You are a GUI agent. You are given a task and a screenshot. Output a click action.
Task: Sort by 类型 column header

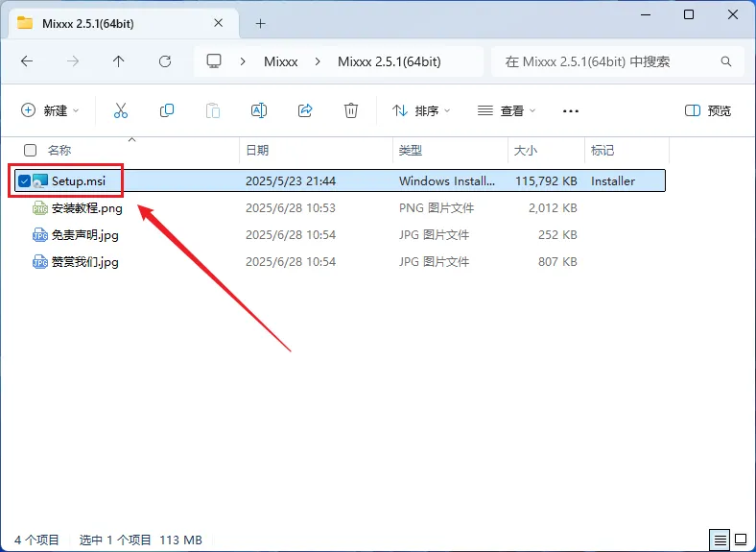[x=411, y=150]
